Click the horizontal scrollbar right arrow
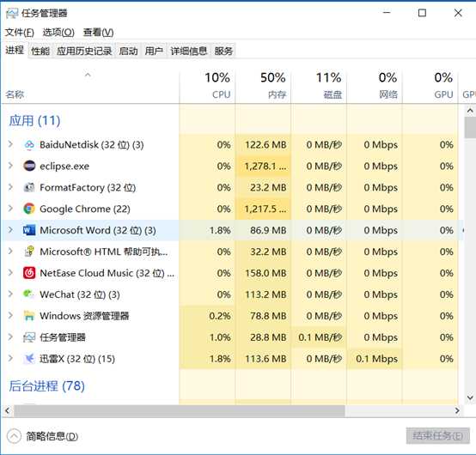Screen dimensions: 476x455 [x=457, y=410]
